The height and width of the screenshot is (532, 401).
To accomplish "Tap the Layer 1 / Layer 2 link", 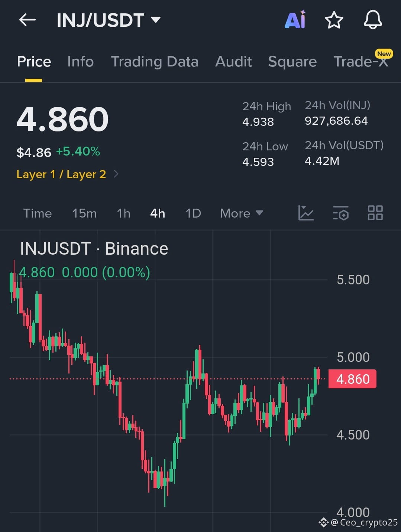I will click(61, 174).
